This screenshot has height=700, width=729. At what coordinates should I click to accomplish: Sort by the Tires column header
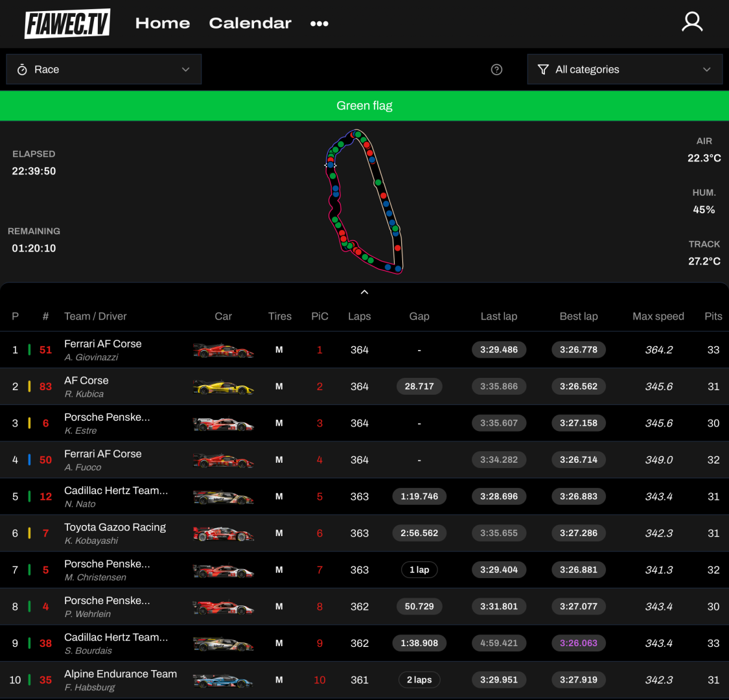[x=279, y=316]
